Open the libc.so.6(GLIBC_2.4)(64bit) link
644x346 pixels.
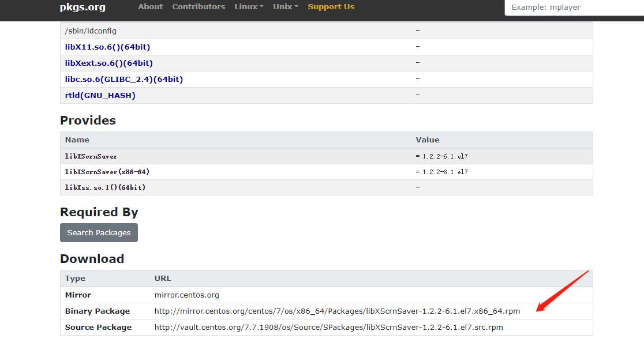pyautogui.click(x=123, y=79)
